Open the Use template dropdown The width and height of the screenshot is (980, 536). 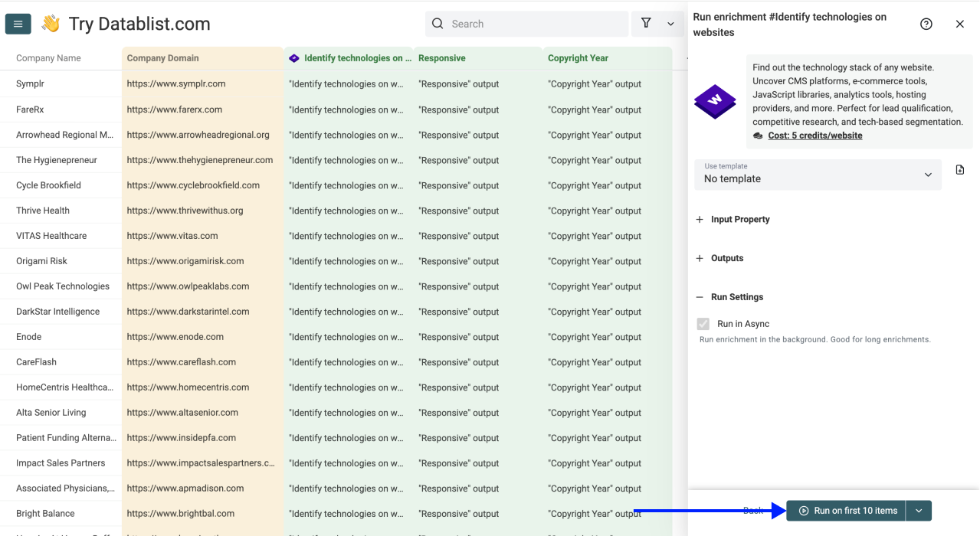(x=818, y=175)
